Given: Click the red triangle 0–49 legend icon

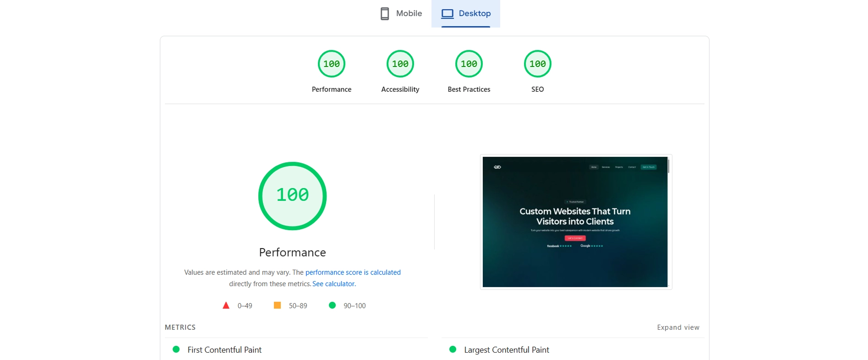Looking at the screenshot, I should coord(226,305).
